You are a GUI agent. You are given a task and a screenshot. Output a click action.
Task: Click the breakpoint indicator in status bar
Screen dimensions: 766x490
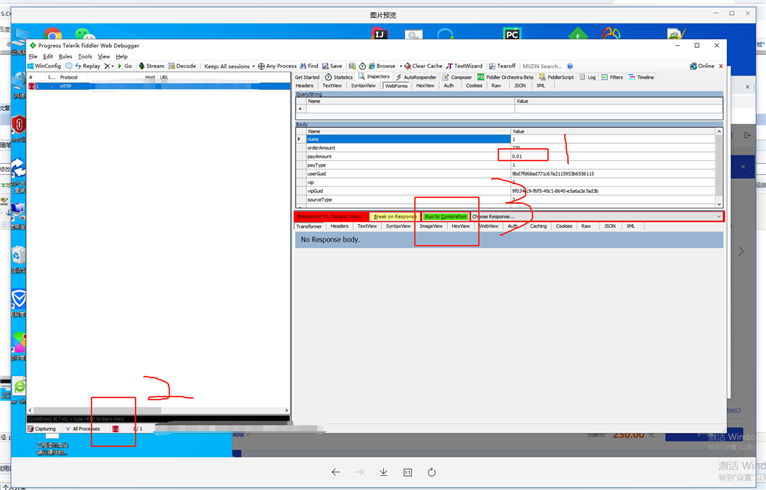click(x=115, y=428)
